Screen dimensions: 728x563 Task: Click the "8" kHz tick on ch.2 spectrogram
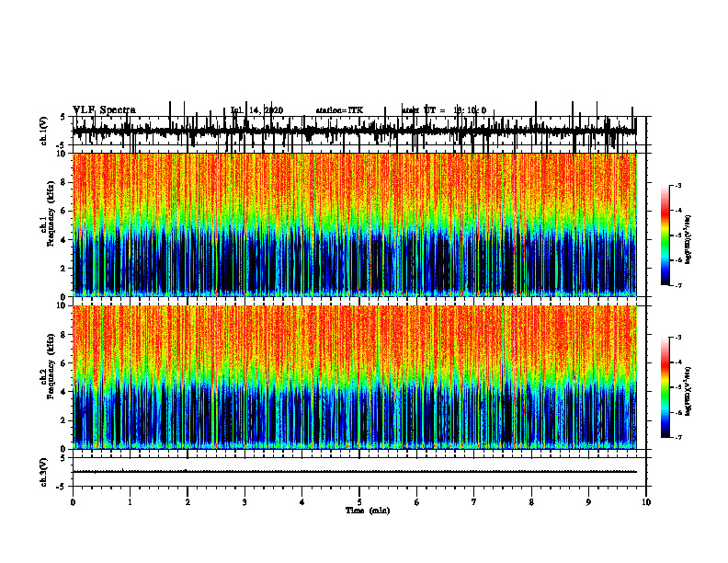(64, 335)
